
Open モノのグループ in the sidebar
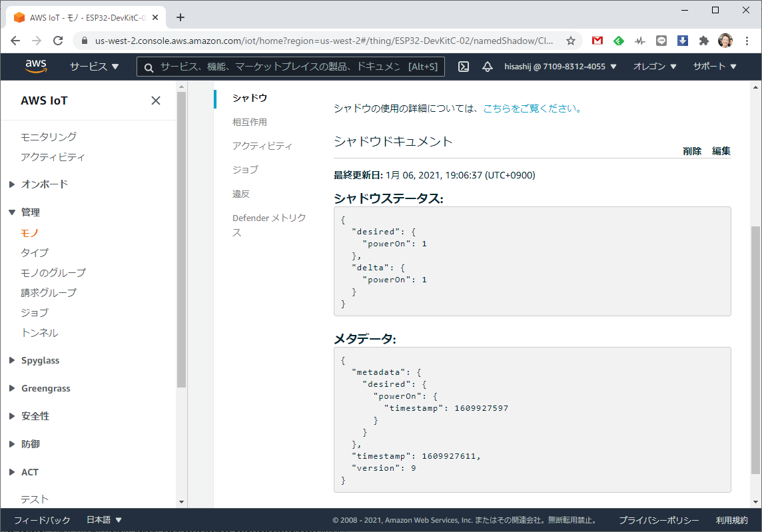coord(53,272)
